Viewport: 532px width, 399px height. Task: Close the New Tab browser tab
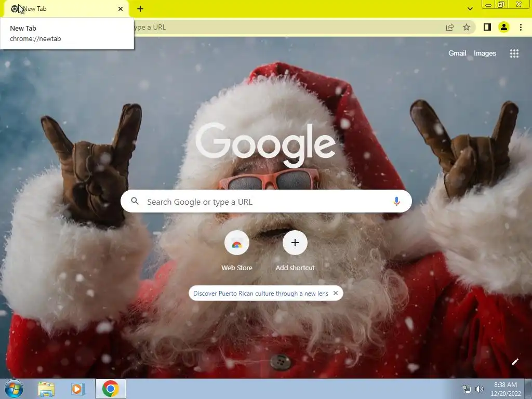pos(121,9)
